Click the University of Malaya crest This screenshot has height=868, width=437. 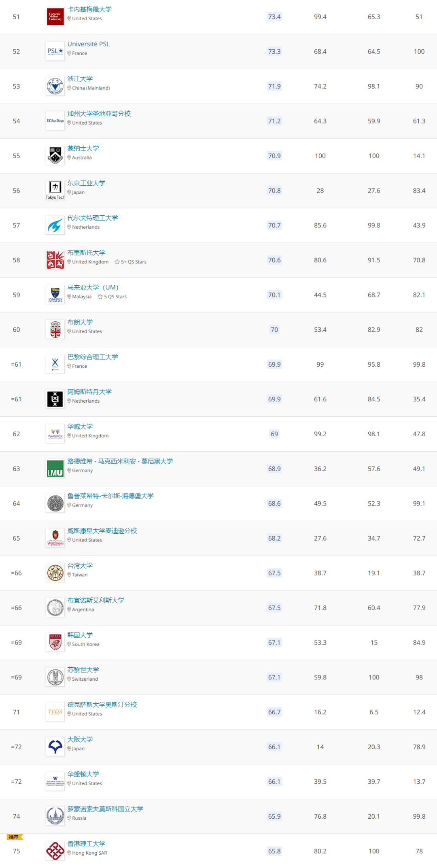click(55, 295)
